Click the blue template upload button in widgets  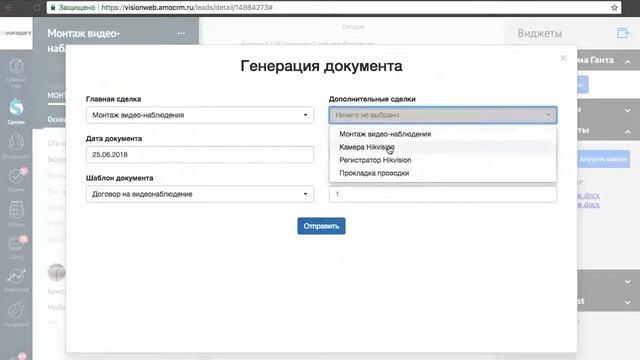(x=603, y=159)
